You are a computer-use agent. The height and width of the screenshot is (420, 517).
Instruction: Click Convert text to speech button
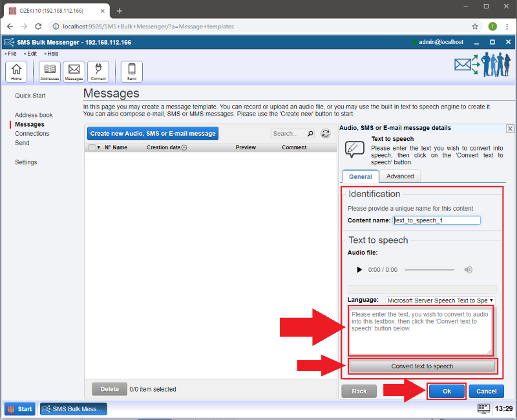pos(422,366)
